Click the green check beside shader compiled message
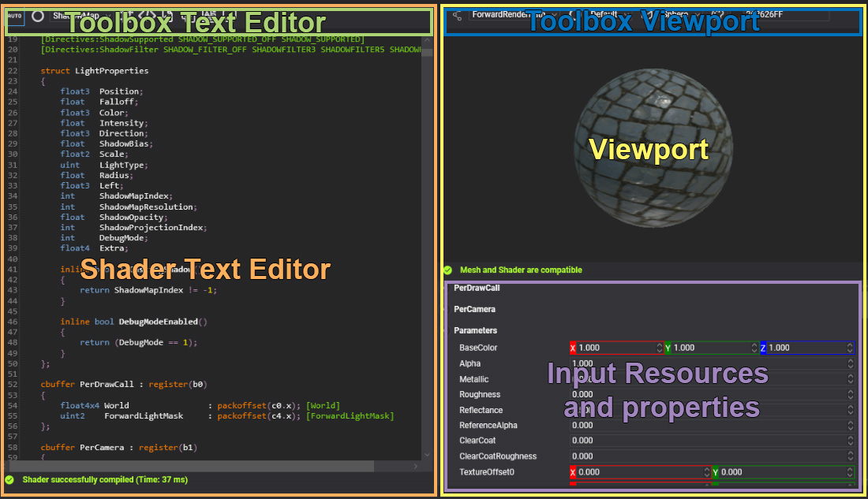 9,479
